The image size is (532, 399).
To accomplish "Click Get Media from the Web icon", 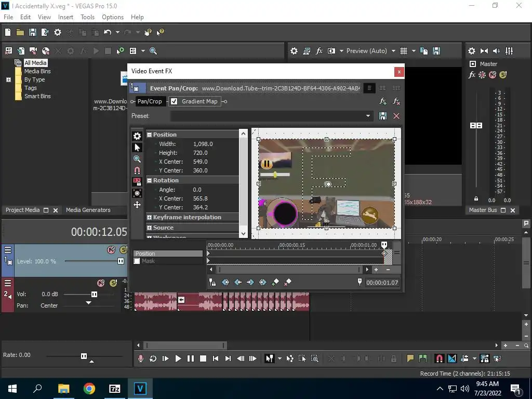I will [46, 51].
